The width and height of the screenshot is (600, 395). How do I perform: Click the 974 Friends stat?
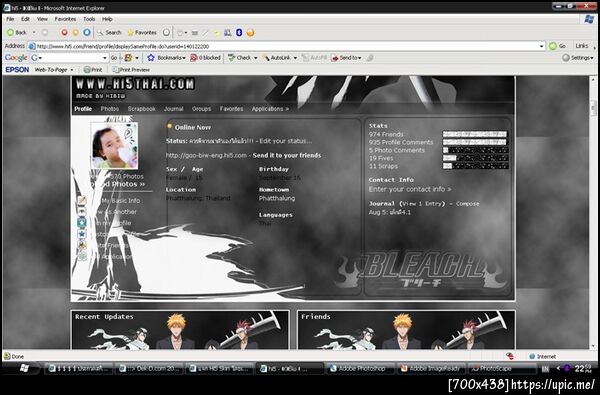coord(386,134)
